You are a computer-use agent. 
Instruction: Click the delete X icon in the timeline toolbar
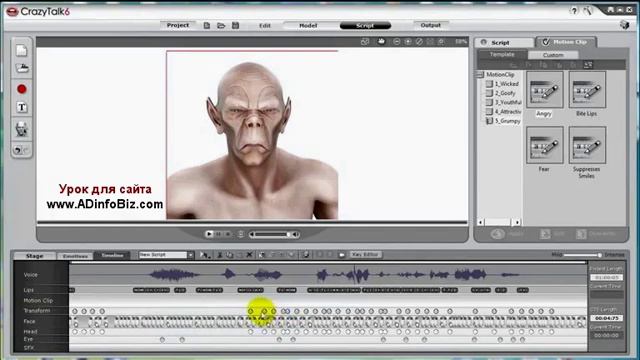(249, 255)
